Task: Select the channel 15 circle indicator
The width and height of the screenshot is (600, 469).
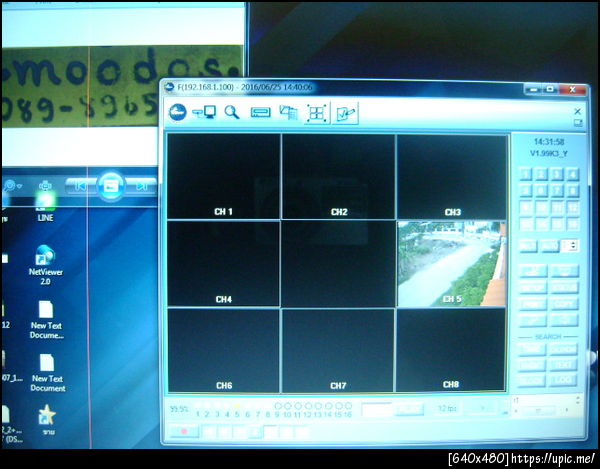Action: tap(338, 405)
